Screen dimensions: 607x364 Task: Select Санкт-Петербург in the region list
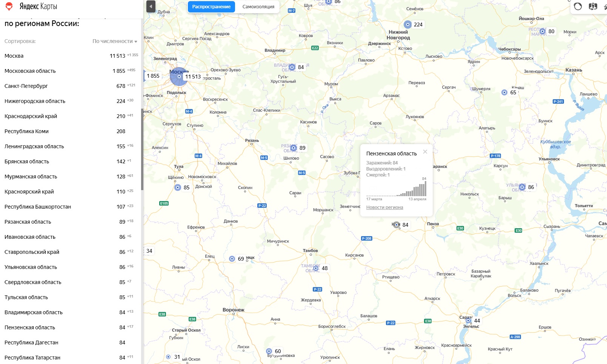[71, 86]
